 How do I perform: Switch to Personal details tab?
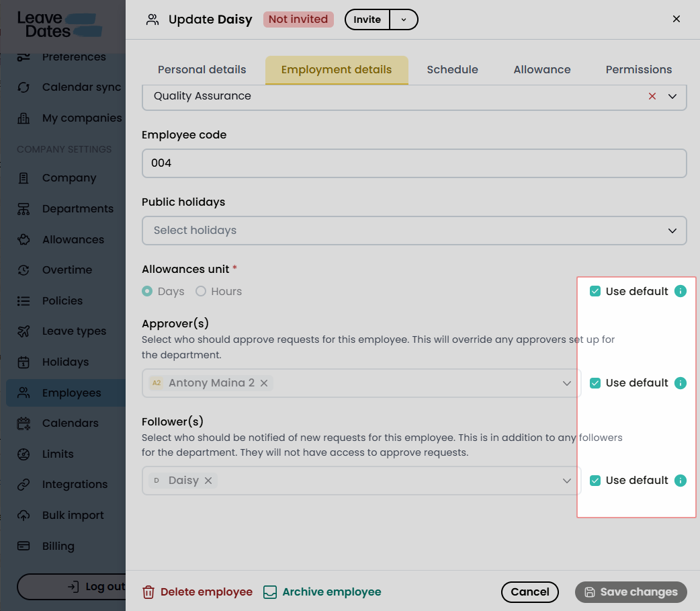pos(202,70)
